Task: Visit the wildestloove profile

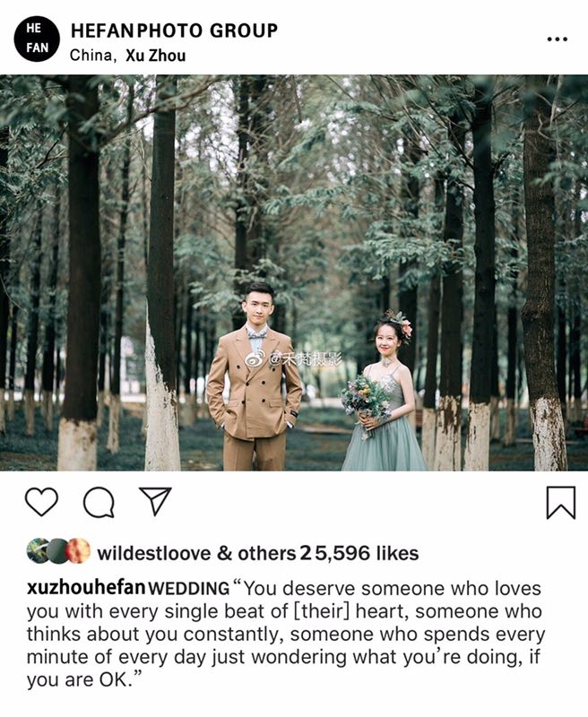Action: pos(154,553)
